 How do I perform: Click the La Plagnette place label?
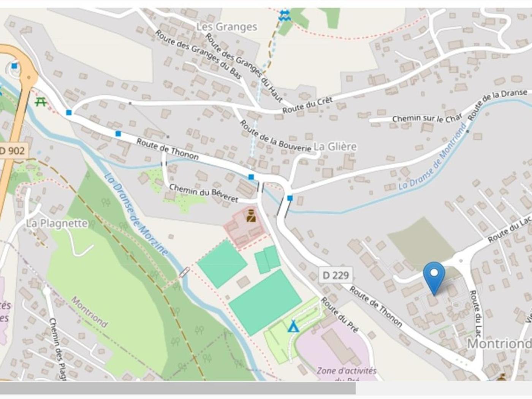point(57,223)
